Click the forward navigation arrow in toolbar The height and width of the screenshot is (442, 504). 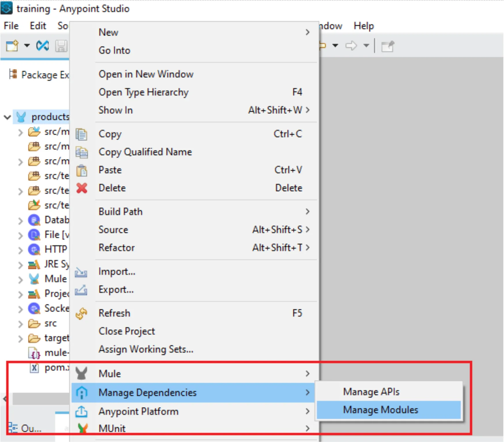[351, 46]
